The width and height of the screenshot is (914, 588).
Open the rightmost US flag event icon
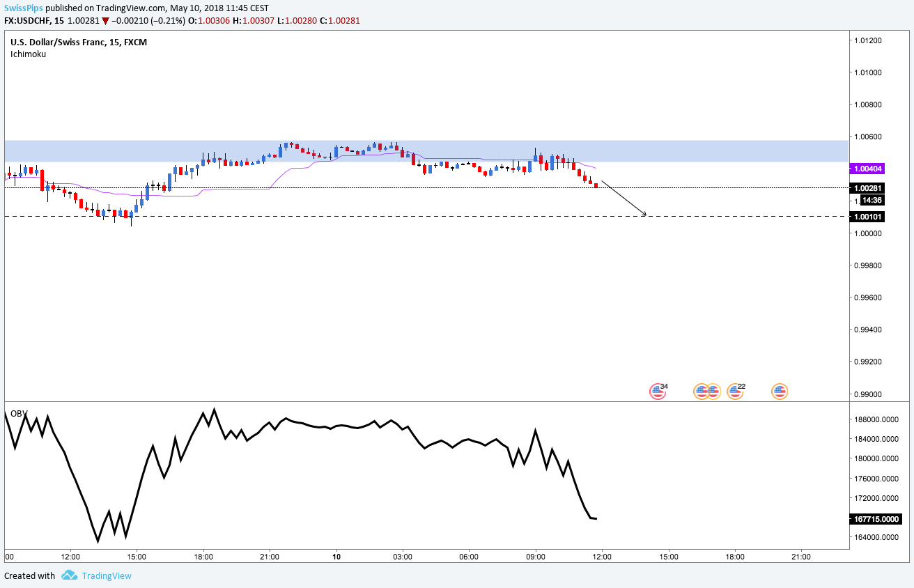click(x=780, y=392)
